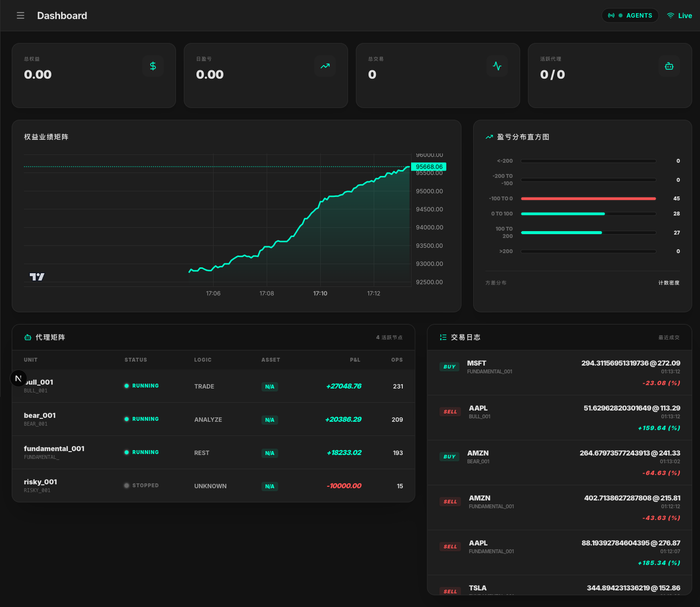Click the robot icon in agent matrix header
The width and height of the screenshot is (700, 607).
pos(28,337)
